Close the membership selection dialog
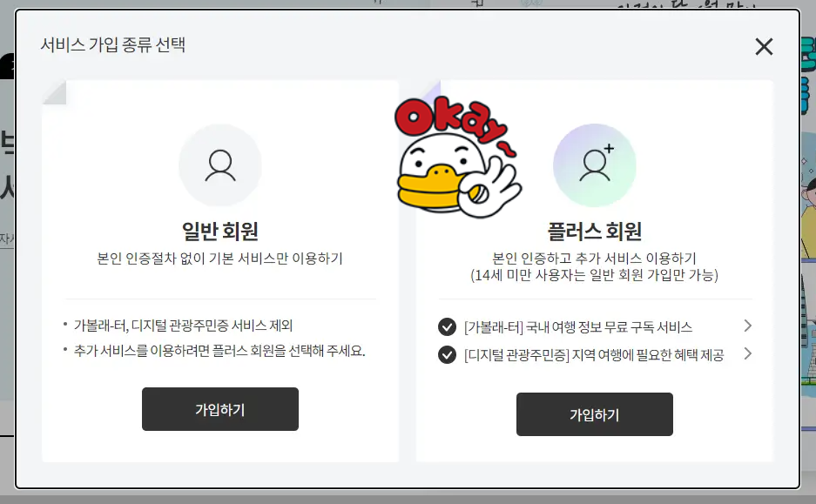The width and height of the screenshot is (816, 504). (x=764, y=47)
